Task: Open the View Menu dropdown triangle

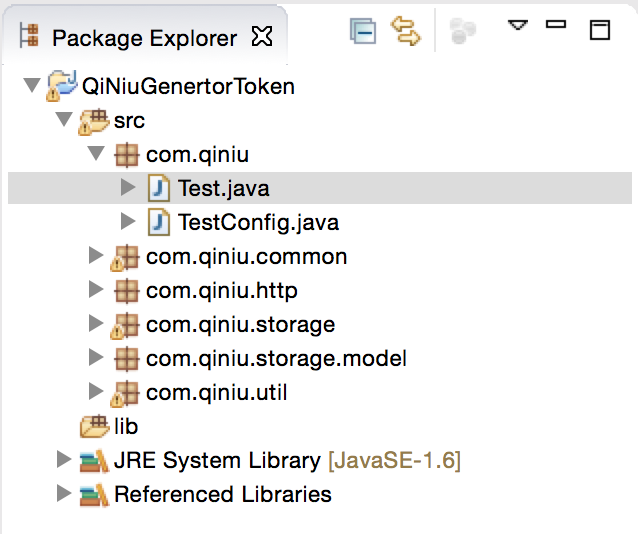Action: [517, 25]
